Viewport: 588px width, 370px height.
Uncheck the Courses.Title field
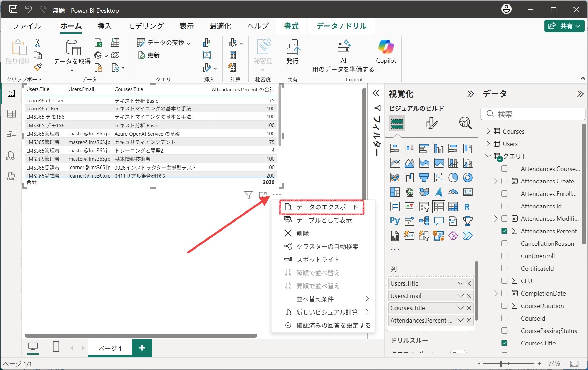(505, 343)
